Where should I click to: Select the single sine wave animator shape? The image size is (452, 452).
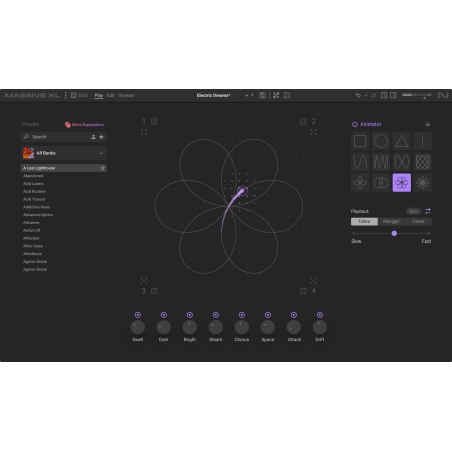tap(360, 162)
